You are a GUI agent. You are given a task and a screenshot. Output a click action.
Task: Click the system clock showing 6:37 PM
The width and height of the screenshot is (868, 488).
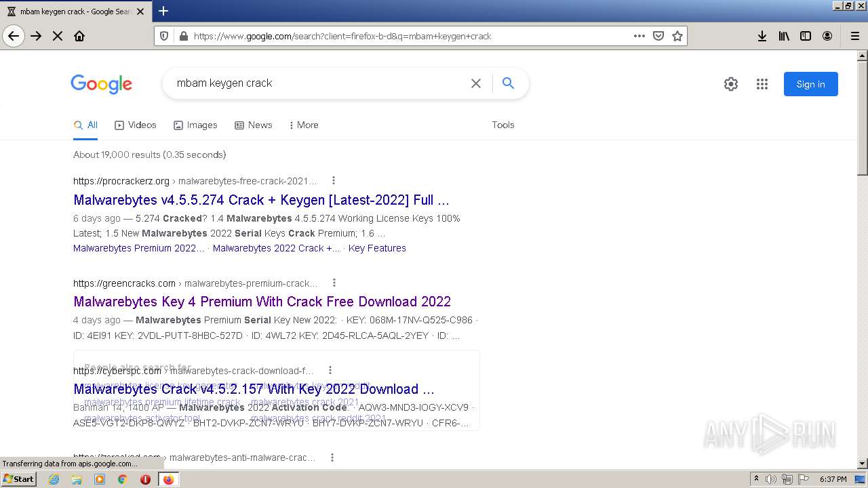click(x=833, y=479)
